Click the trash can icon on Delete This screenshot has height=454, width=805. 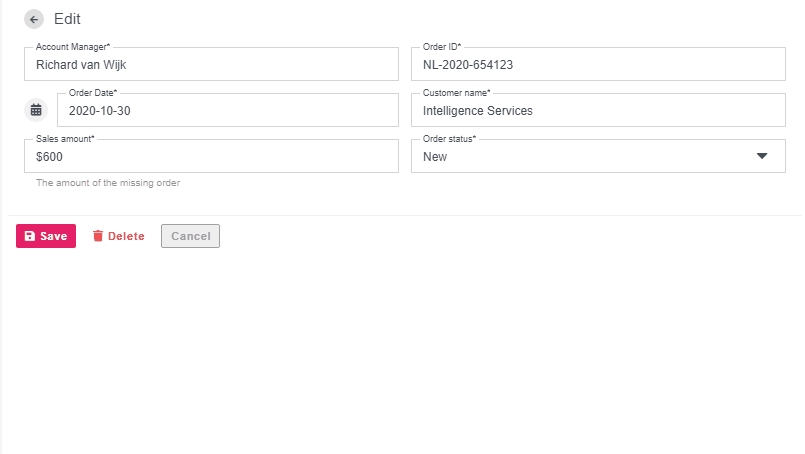[98, 236]
